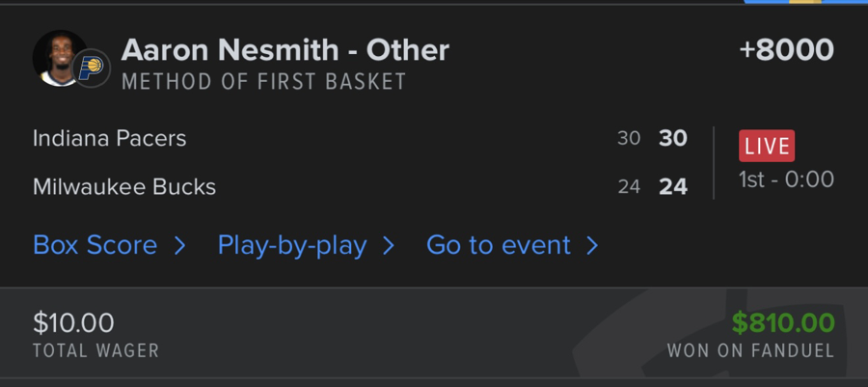Select the Indiana Pacers team name
This screenshot has width=868, height=387.
coord(110,138)
